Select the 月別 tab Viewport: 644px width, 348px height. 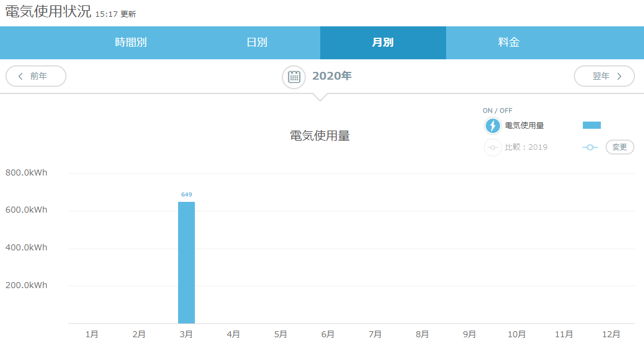tap(383, 43)
